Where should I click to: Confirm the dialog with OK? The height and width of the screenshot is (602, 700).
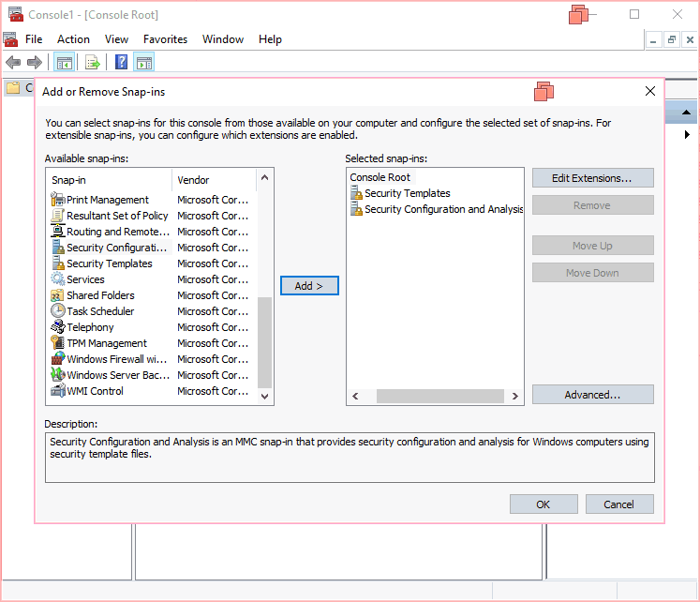pos(544,504)
